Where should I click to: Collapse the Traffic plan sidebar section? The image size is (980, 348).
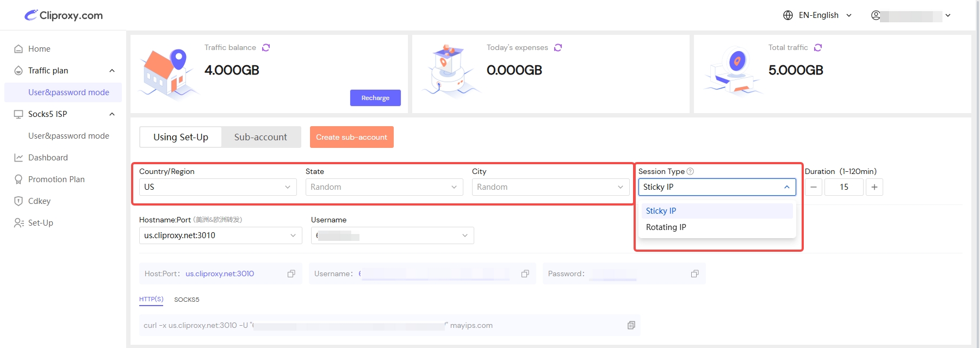112,71
